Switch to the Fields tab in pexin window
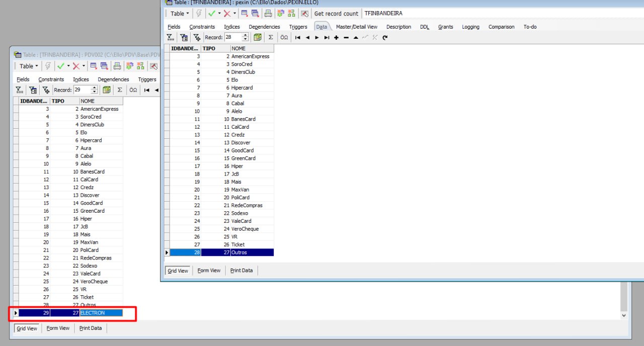This screenshot has height=346, width=644. tap(174, 27)
